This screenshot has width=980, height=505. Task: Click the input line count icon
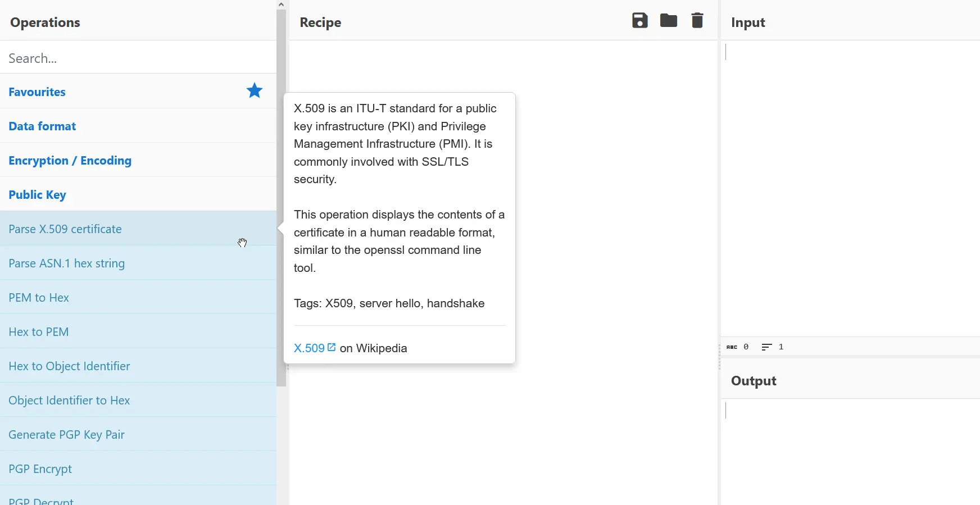coord(766,347)
